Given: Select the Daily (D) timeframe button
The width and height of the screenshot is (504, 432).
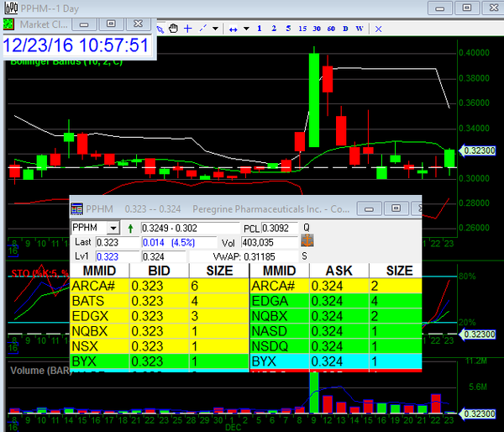Looking at the screenshot, I should 345,28.
